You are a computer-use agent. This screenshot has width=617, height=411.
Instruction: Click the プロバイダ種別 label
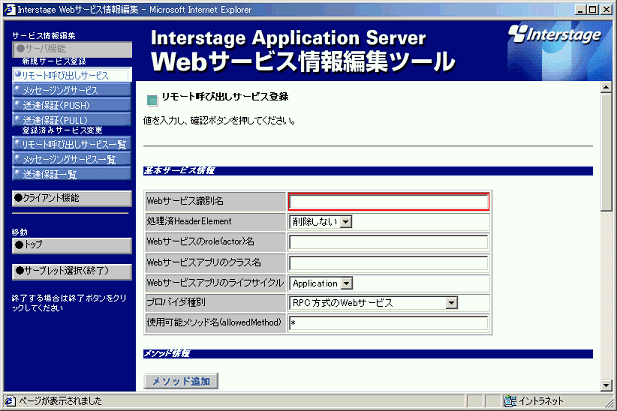[176, 302]
